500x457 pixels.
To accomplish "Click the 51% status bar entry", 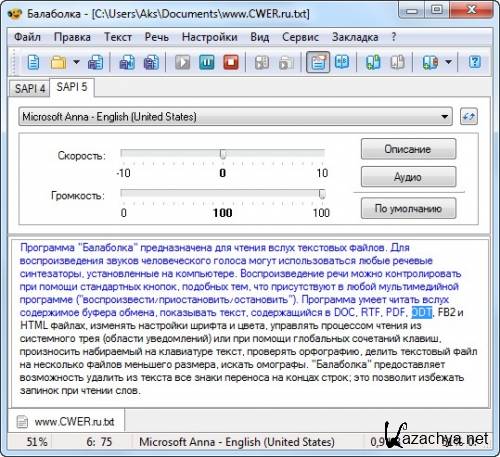I will point(37,442).
